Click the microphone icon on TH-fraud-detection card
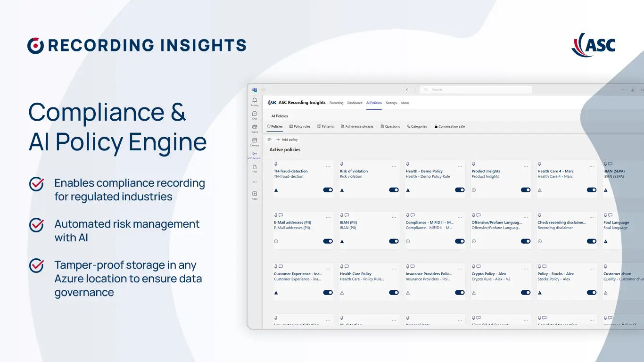Viewport: 644px width, 362px height. (x=276, y=164)
